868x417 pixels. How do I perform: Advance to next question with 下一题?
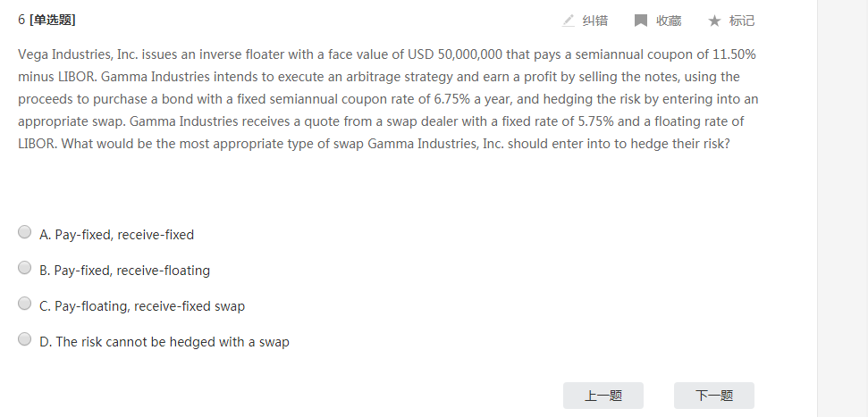[714, 396]
